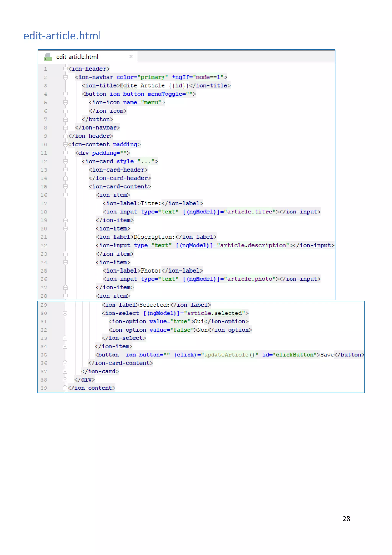Place cursor on "article.titre" binding
392x555 pixels.
(250, 212)
